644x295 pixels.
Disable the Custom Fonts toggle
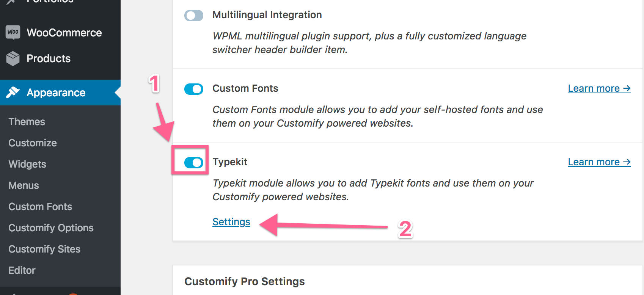click(x=194, y=89)
